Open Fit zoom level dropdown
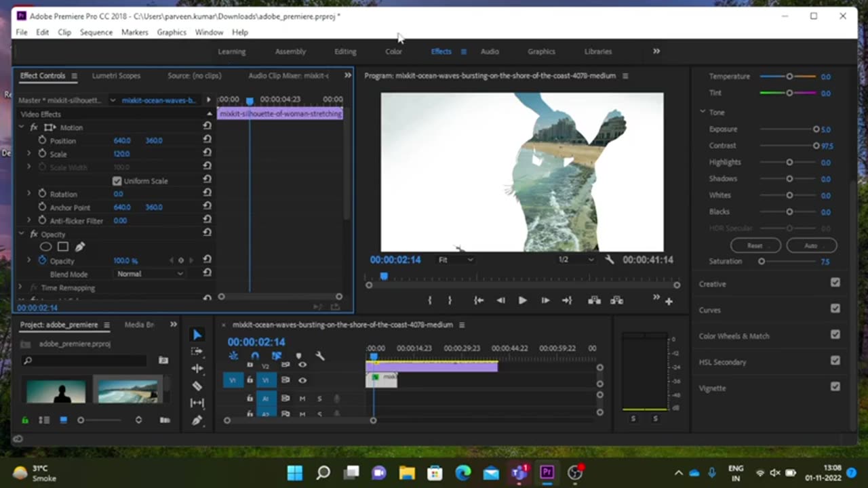868x488 pixels. pyautogui.click(x=456, y=260)
